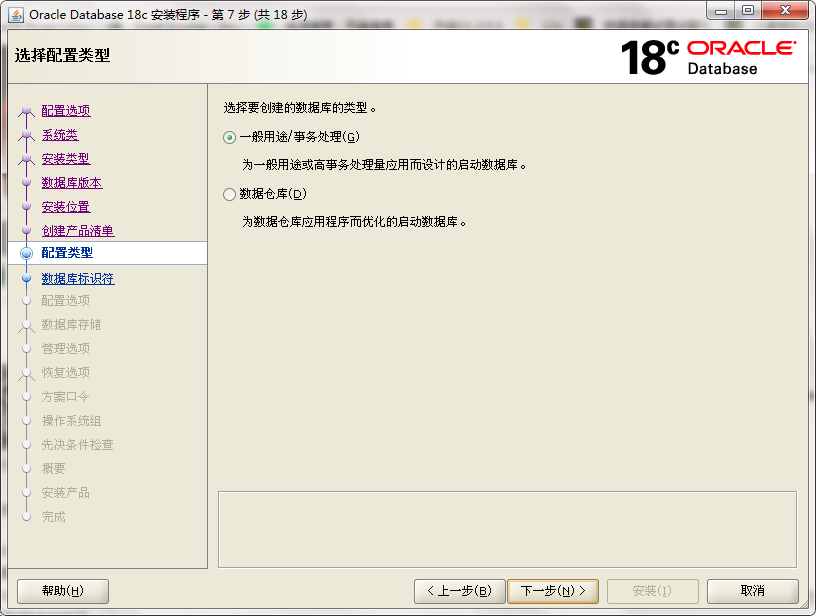
Task: Click disabled 先决条件检查 step label
Action: (78, 445)
